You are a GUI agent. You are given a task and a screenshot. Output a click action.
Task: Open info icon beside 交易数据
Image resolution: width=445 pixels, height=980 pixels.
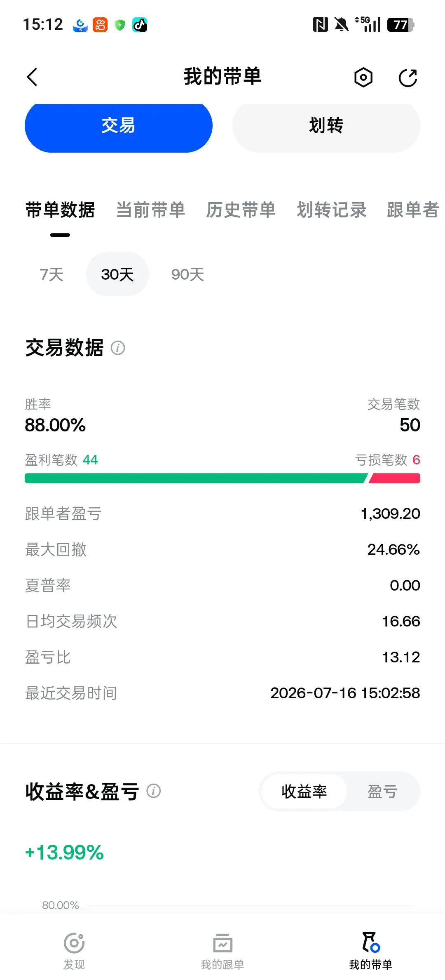click(118, 348)
